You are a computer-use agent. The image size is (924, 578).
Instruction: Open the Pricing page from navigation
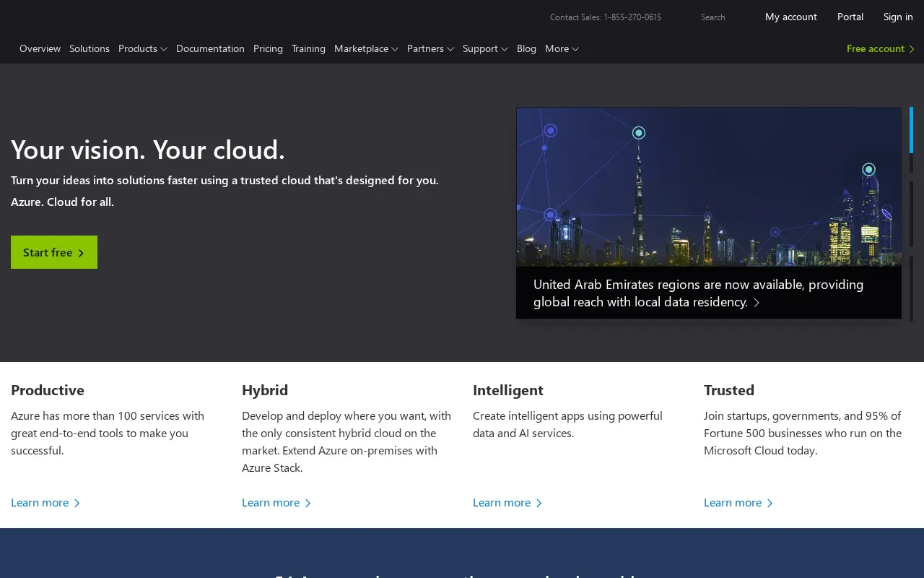click(x=268, y=48)
